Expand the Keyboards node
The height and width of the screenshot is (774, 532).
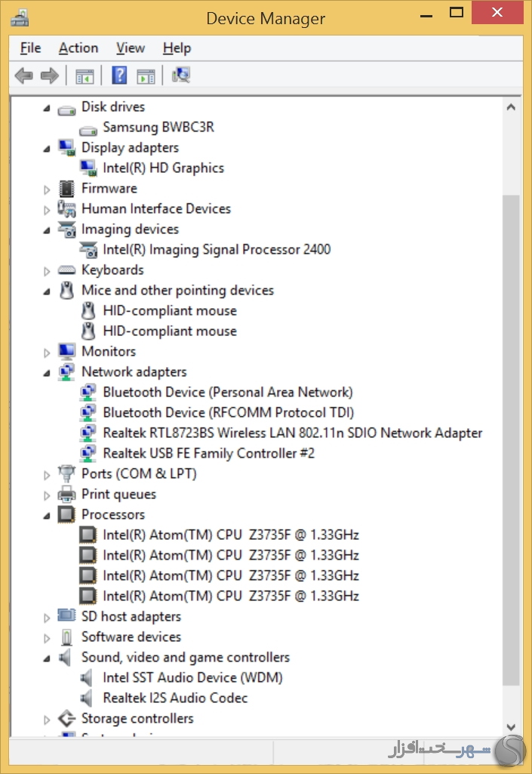(46, 271)
